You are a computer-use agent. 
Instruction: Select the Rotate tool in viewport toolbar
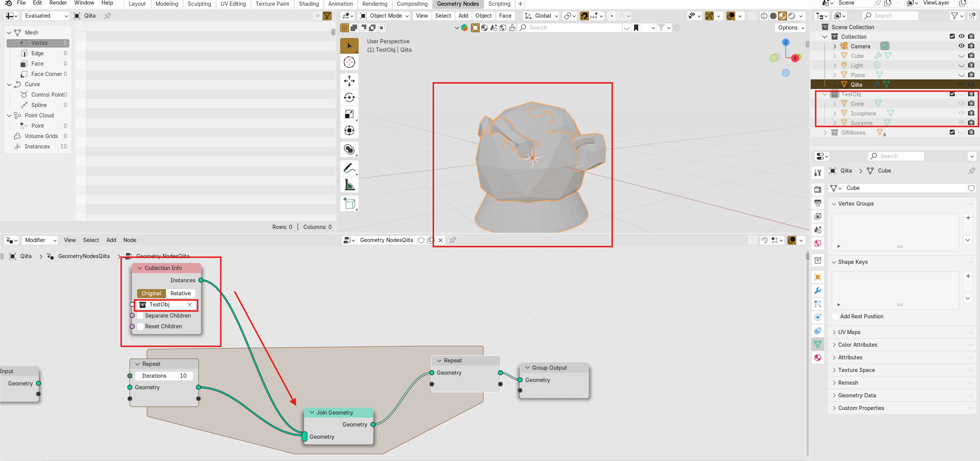coord(349,97)
